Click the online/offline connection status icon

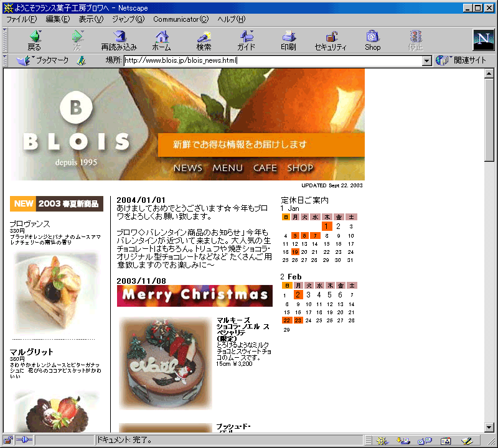pyautogui.click(x=24, y=440)
